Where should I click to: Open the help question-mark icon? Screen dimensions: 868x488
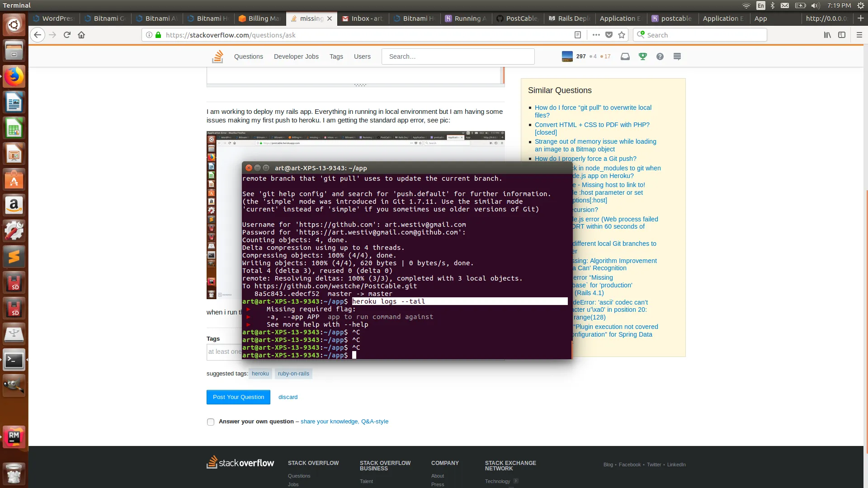coord(660,56)
